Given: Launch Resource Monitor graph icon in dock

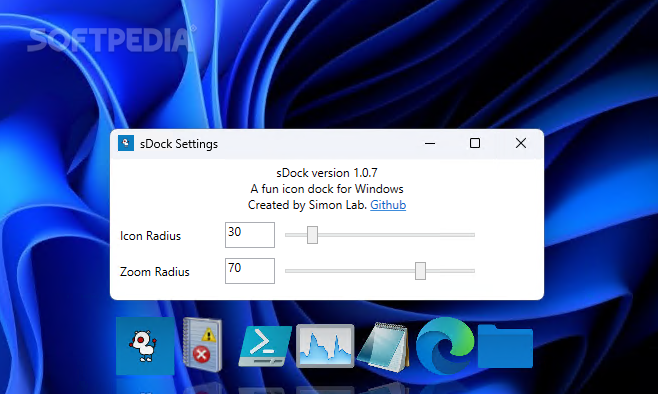Looking at the screenshot, I should coord(325,346).
